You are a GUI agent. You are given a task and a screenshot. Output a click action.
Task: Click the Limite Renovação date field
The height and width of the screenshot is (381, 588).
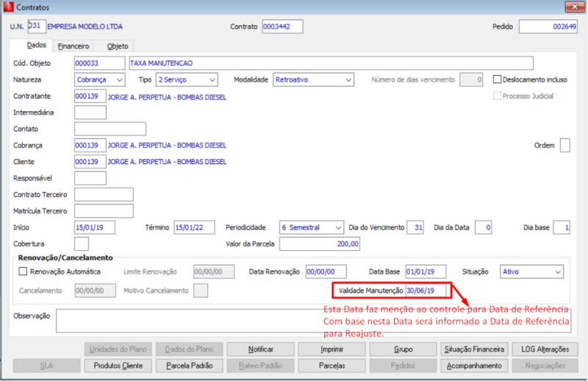pos(214,271)
